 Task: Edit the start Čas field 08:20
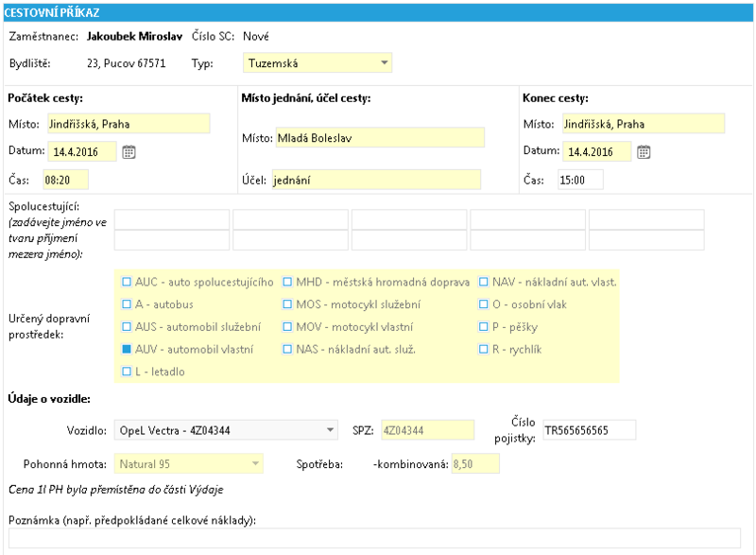[65, 180]
